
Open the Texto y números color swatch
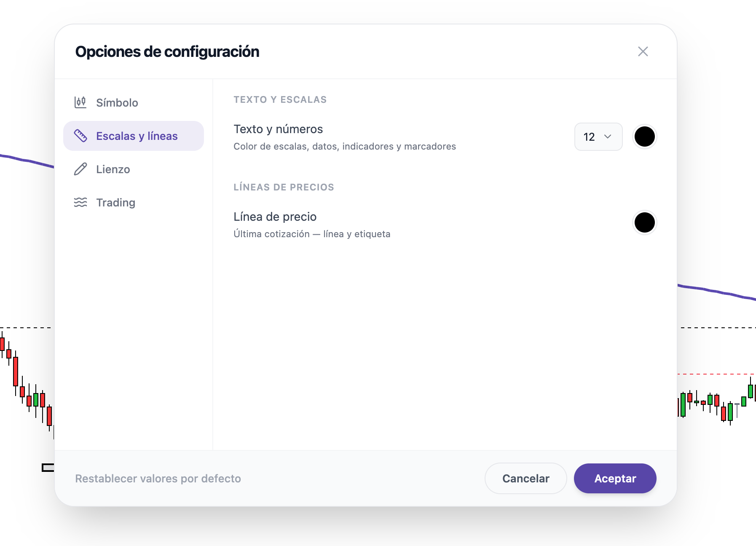[644, 136]
